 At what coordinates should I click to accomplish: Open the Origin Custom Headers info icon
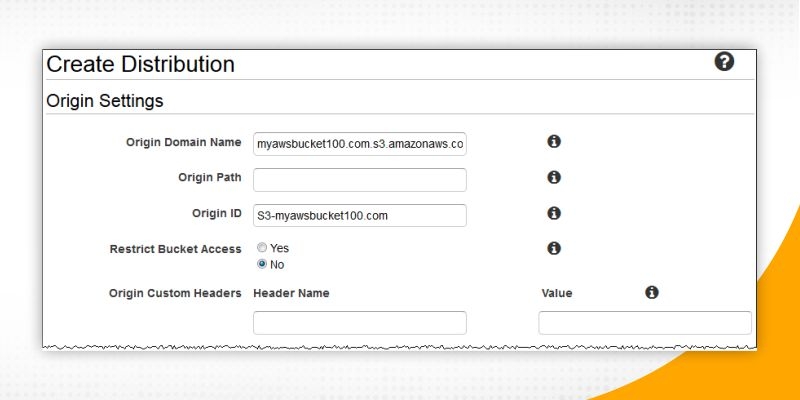pos(652,293)
